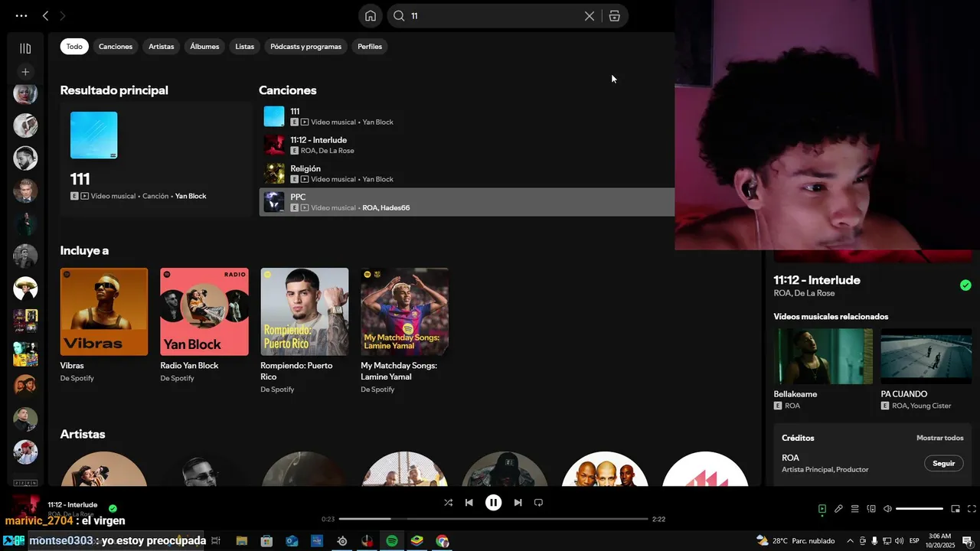The height and width of the screenshot is (551, 980).
Task: Click the search input field
Action: (x=496, y=16)
